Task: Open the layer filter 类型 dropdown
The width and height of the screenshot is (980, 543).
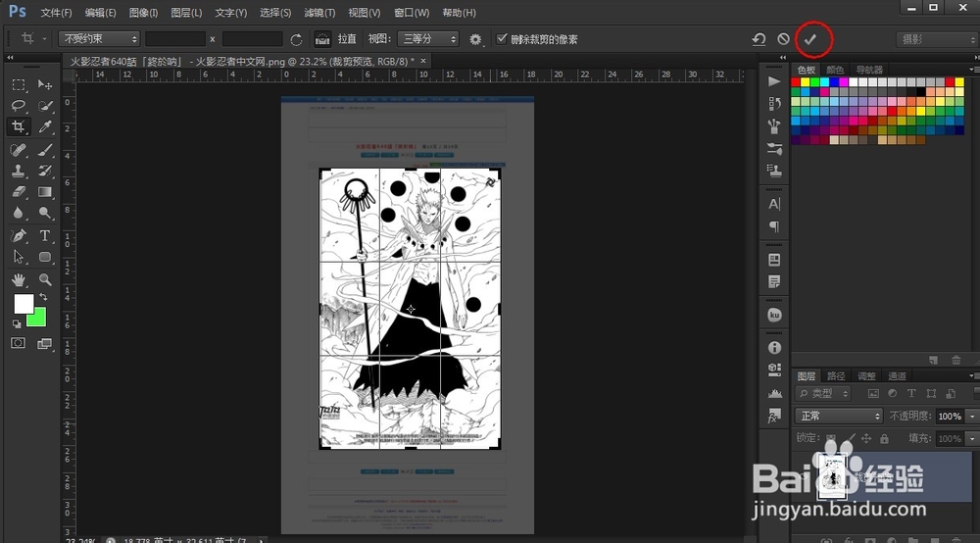Action: pyautogui.click(x=823, y=394)
